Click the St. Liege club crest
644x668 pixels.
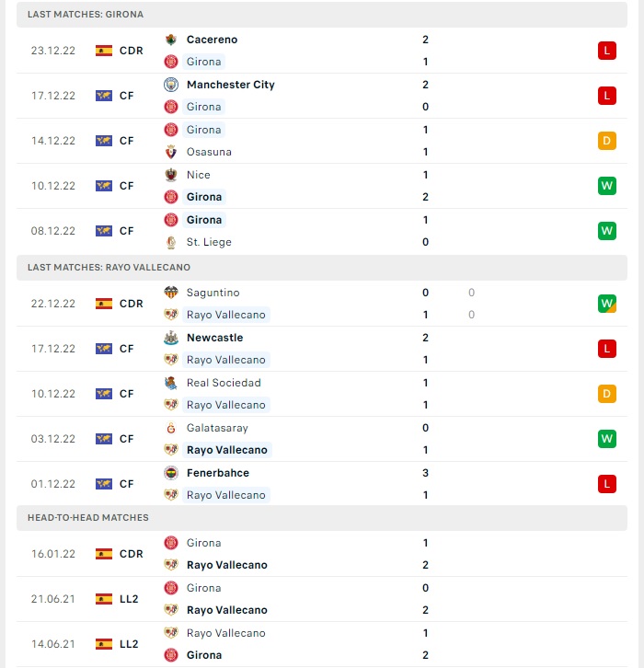[171, 242]
